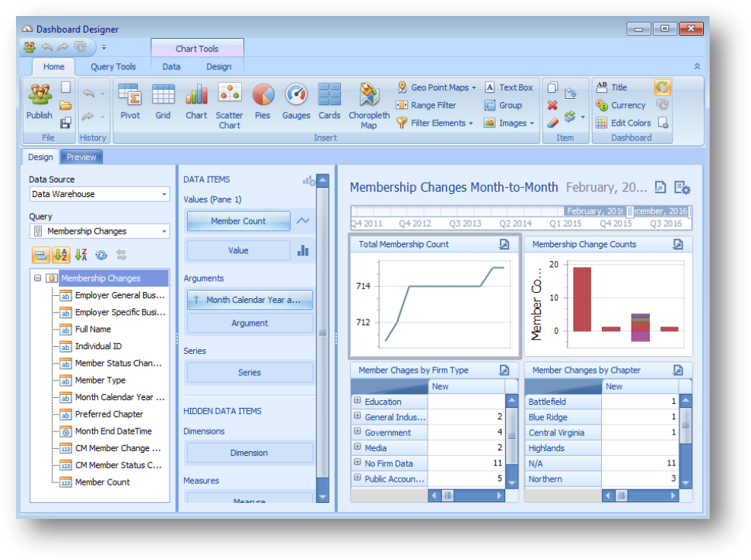Click the empty Series placeholder
The width and height of the screenshot is (751, 560).
(250, 373)
